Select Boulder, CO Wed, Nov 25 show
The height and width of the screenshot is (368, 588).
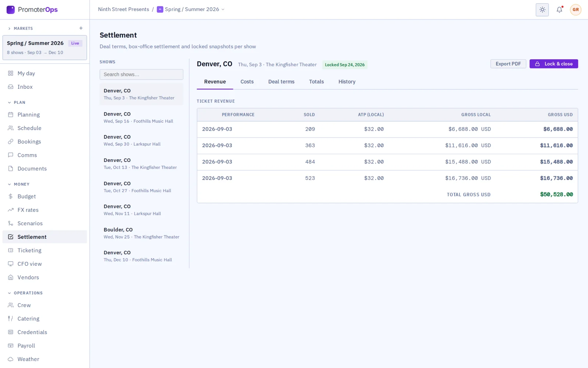click(141, 233)
